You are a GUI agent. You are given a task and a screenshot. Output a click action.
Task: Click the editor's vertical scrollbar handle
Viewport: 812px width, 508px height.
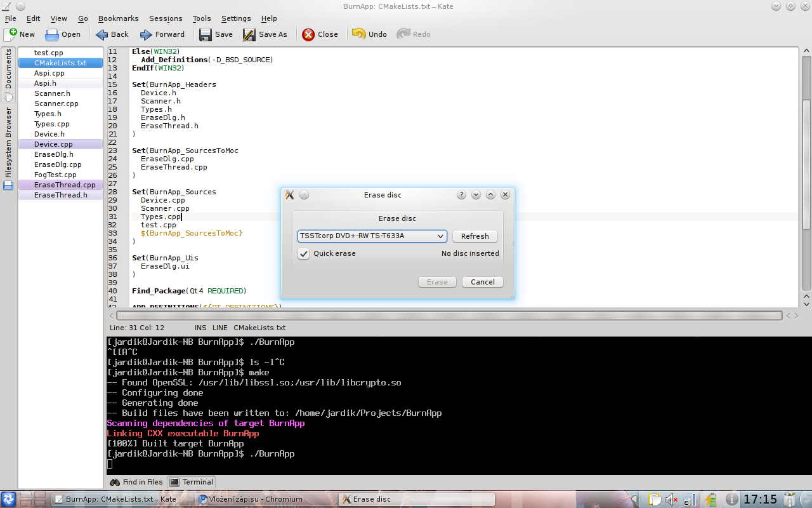(806, 165)
